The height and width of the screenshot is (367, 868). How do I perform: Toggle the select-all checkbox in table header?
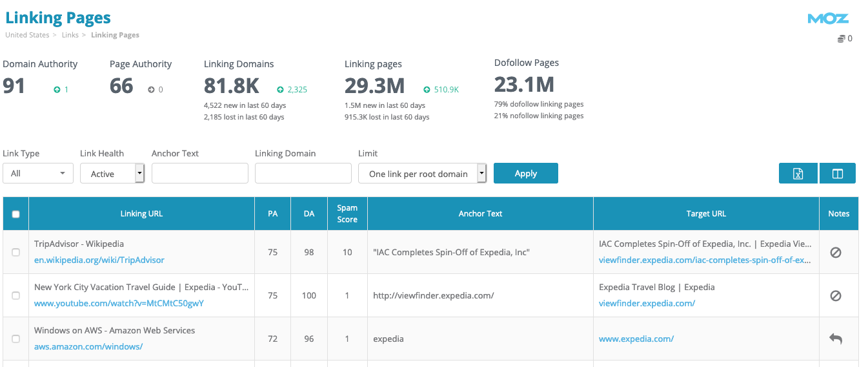click(16, 214)
